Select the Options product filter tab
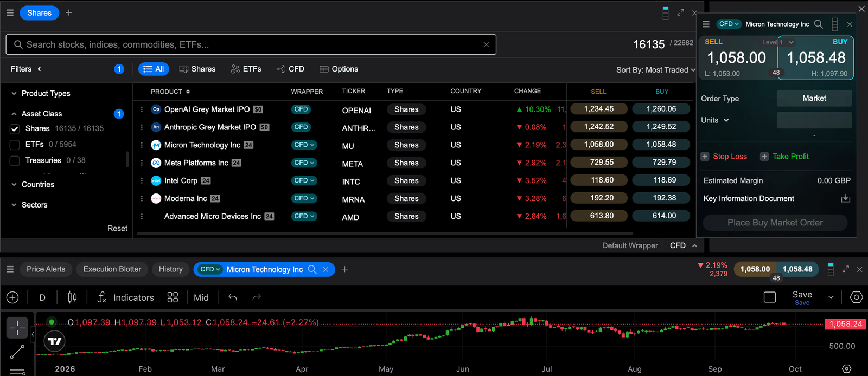This screenshot has width=868, height=376. 339,69
